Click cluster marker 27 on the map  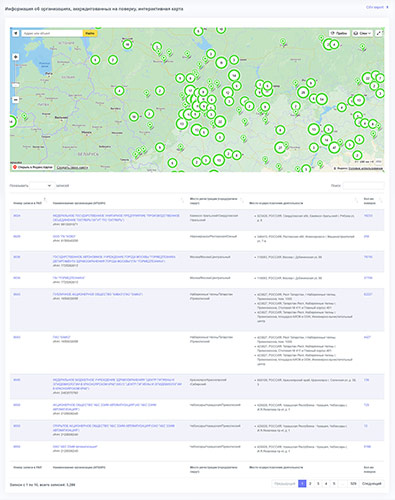coord(280,147)
